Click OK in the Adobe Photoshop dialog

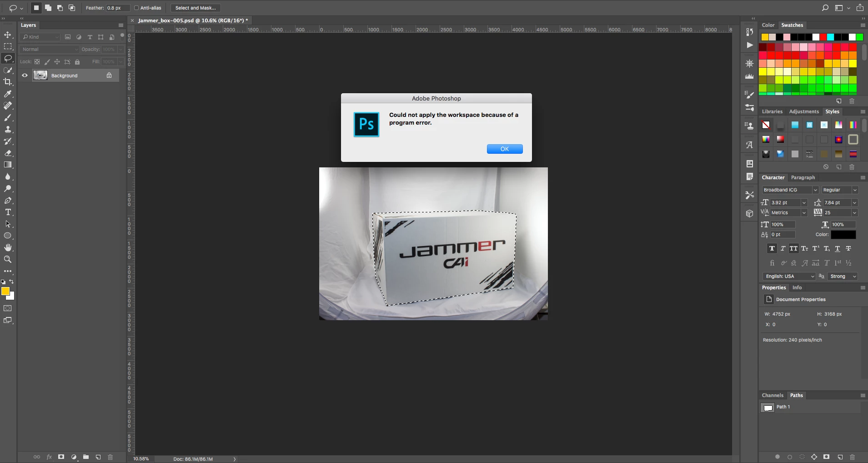point(505,149)
